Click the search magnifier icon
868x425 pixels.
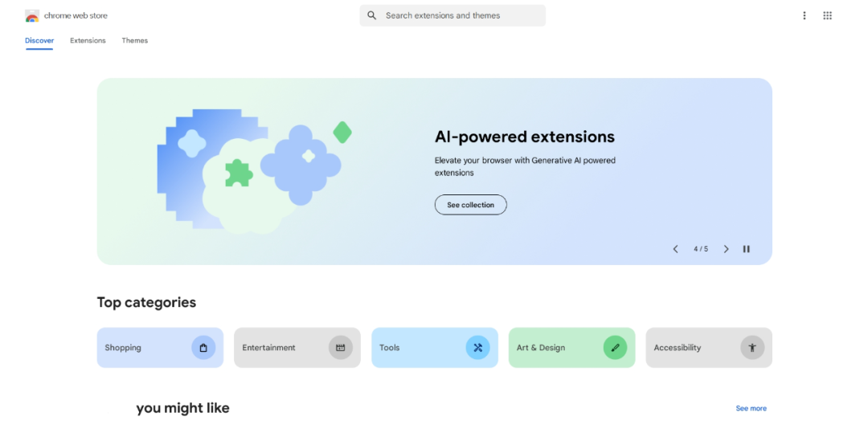click(372, 15)
